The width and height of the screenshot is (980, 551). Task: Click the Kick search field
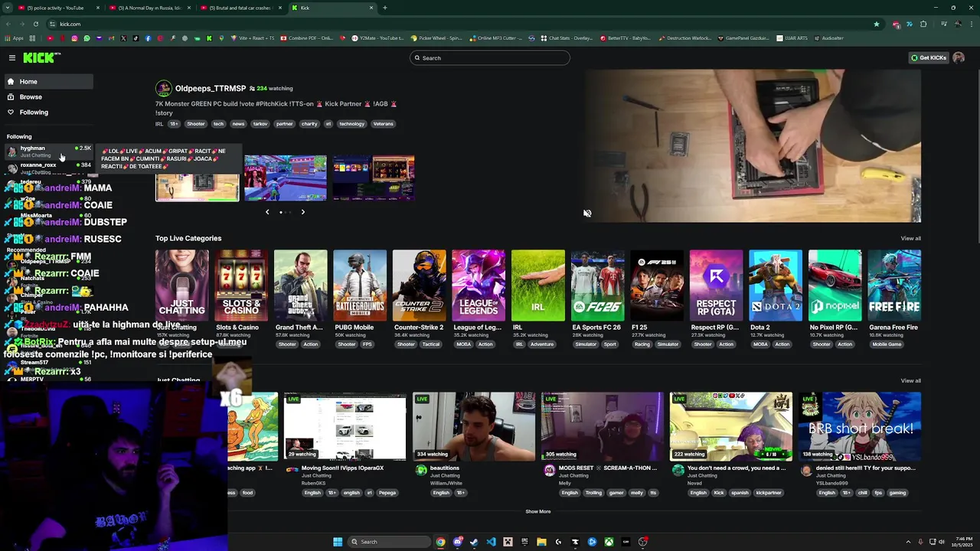(x=490, y=58)
